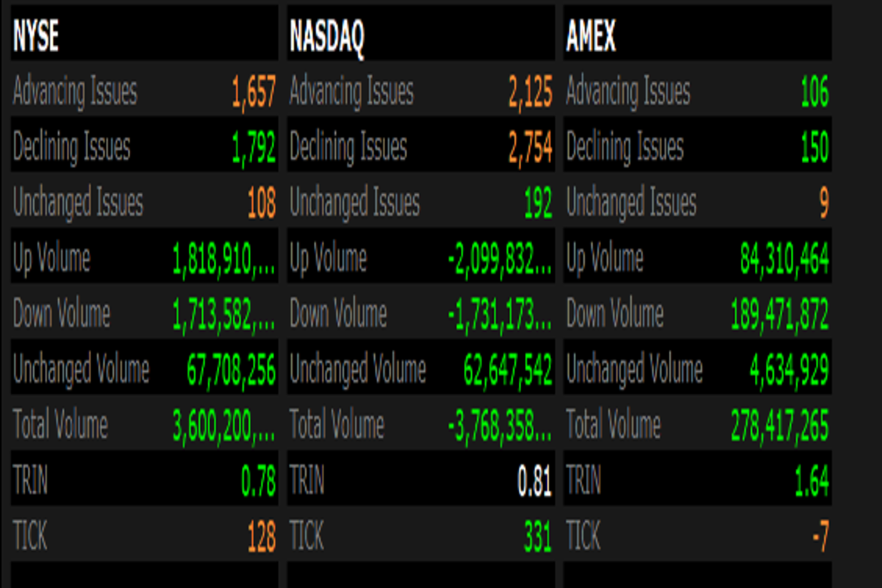Click NYSE TRIN value 0.78
This screenshot has width=882, height=588.
(259, 482)
